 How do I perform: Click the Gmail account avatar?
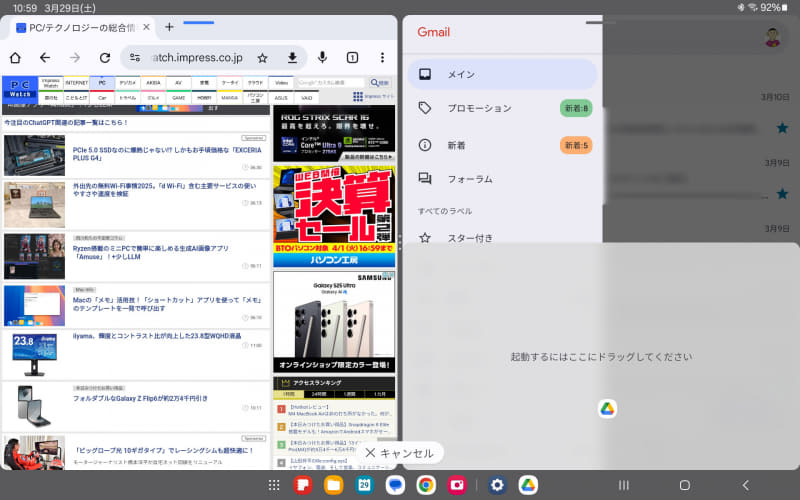click(773, 37)
